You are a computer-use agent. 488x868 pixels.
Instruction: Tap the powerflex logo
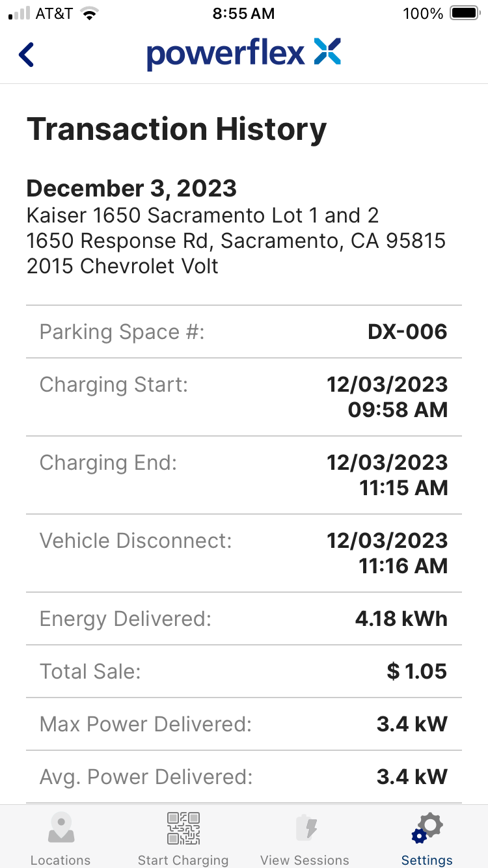[243, 53]
